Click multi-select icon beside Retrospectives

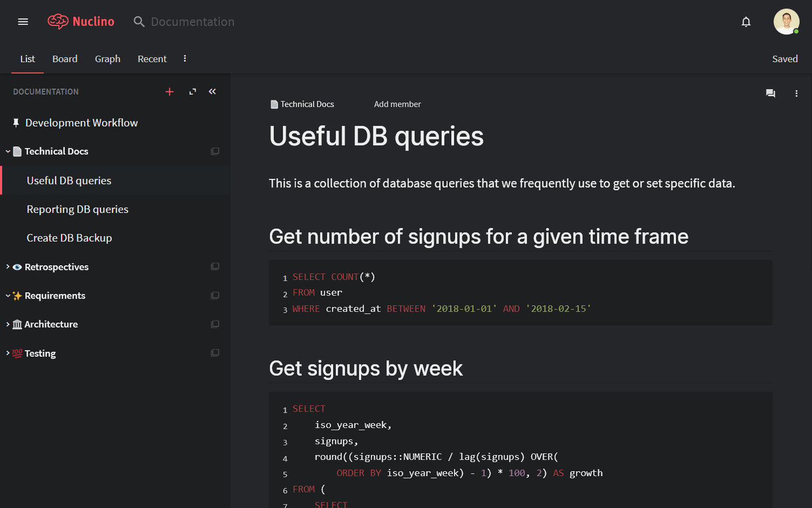pos(215,266)
